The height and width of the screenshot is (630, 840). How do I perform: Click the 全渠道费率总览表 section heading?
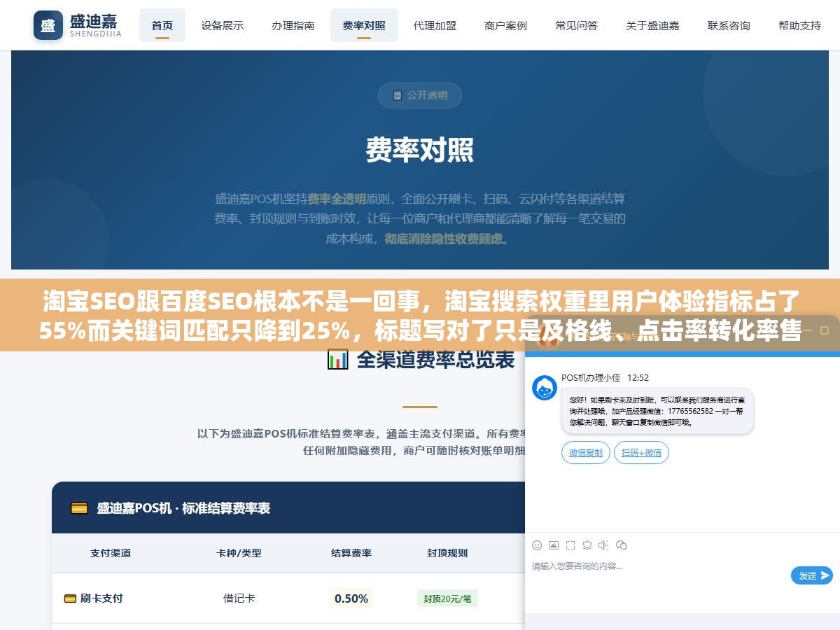tap(435, 360)
